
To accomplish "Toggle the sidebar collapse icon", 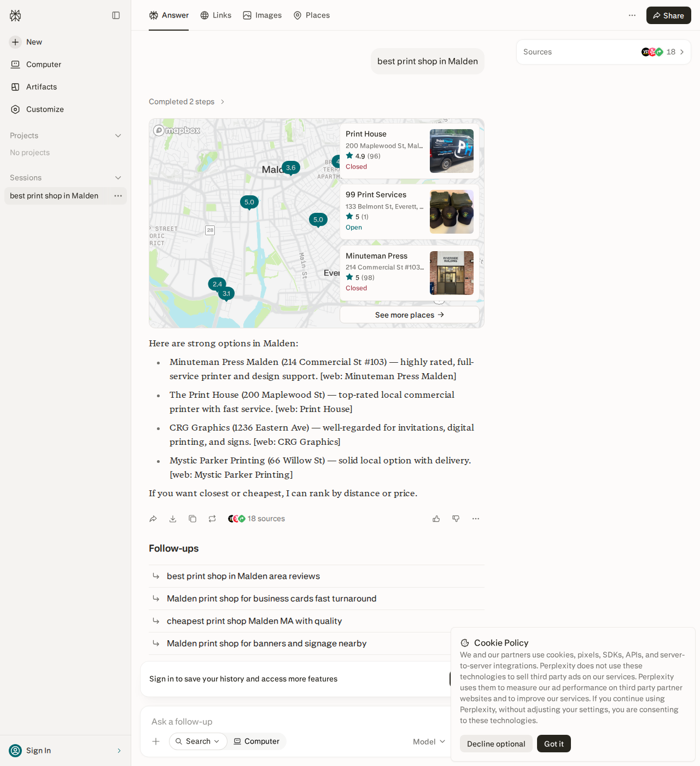I will coord(116,15).
